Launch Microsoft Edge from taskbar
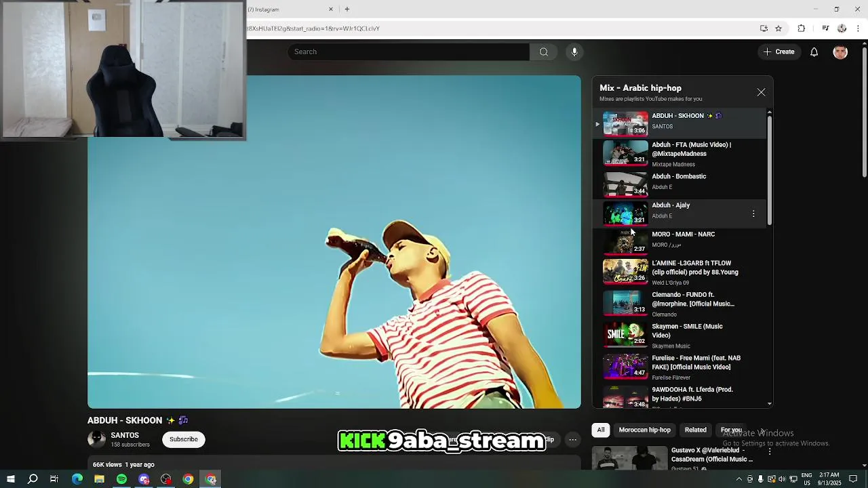868x488 pixels. tap(77, 479)
